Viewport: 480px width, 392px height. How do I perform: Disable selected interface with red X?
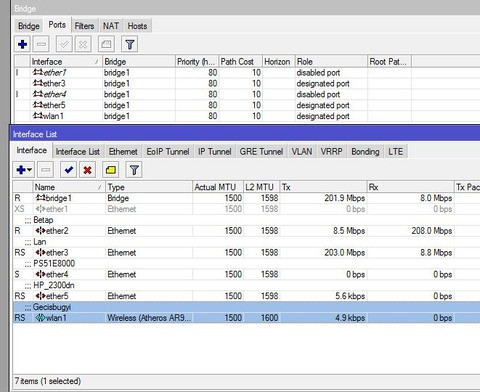[87, 170]
